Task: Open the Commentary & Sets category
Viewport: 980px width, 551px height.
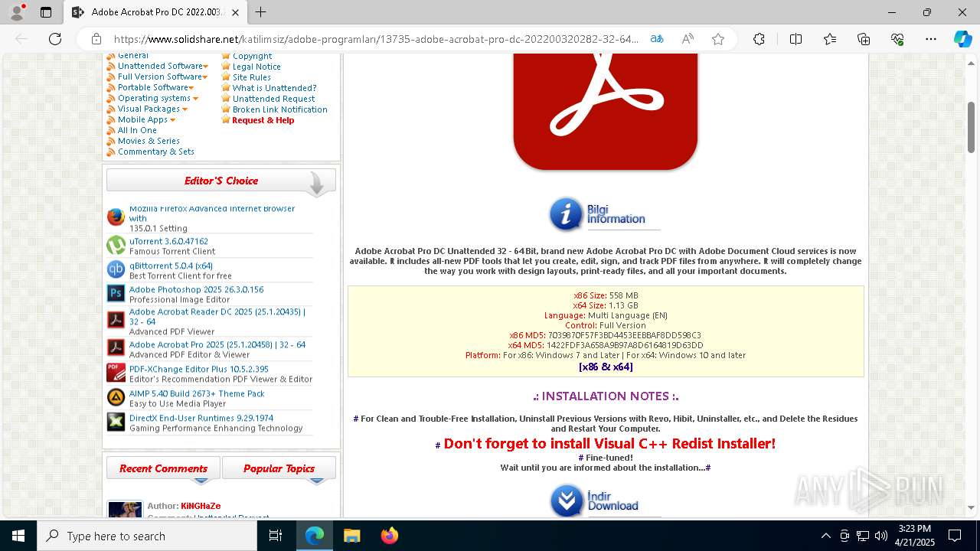Action: [x=156, y=152]
